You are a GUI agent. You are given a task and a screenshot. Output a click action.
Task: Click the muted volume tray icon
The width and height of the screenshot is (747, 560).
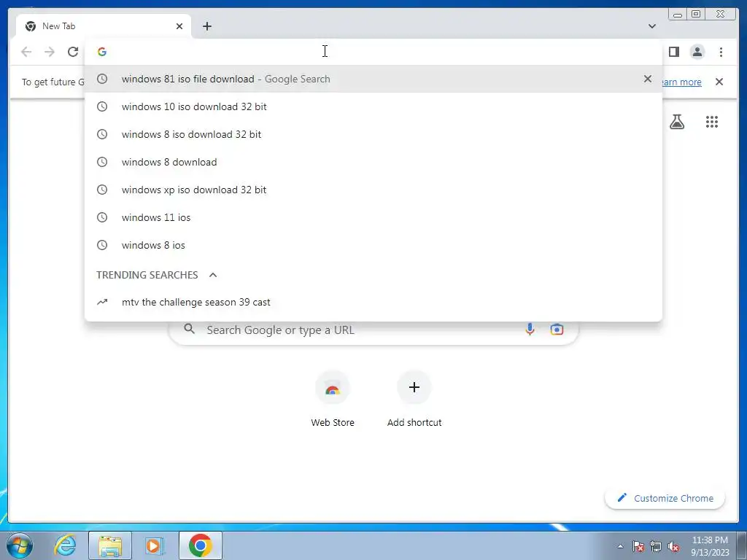(x=673, y=546)
